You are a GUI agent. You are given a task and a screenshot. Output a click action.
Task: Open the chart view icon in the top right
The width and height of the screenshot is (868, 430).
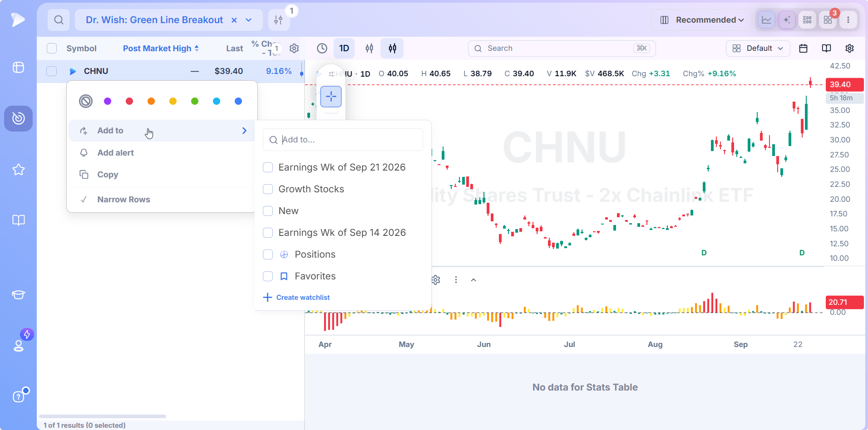(x=766, y=20)
